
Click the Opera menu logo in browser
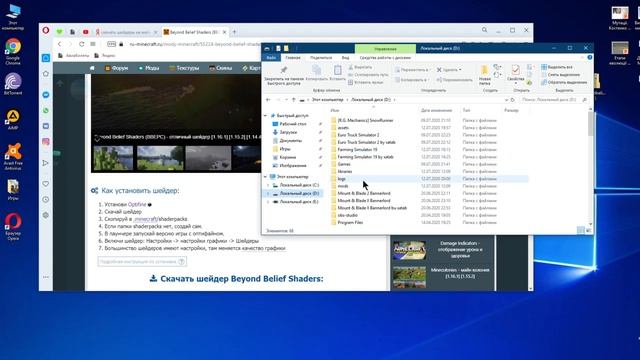pyautogui.click(x=46, y=30)
